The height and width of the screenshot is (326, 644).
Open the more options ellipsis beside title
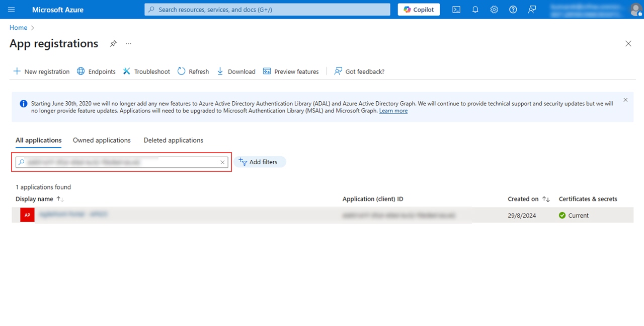point(128,44)
